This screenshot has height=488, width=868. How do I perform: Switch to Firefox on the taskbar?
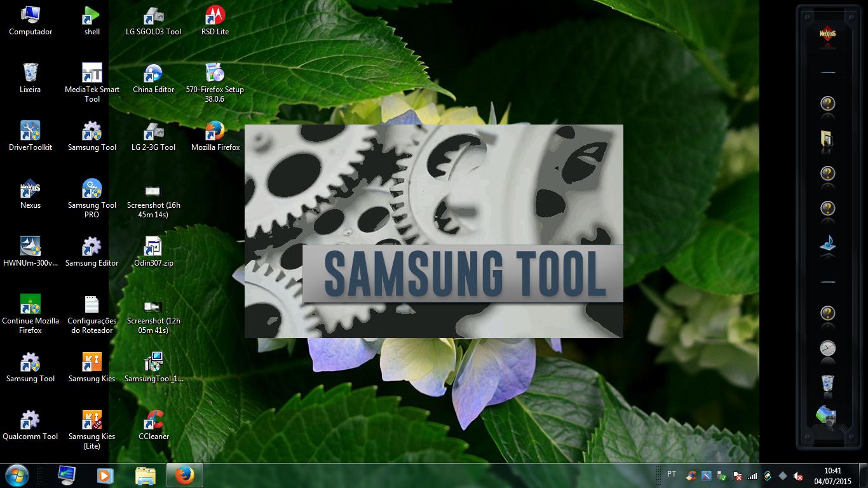click(184, 475)
